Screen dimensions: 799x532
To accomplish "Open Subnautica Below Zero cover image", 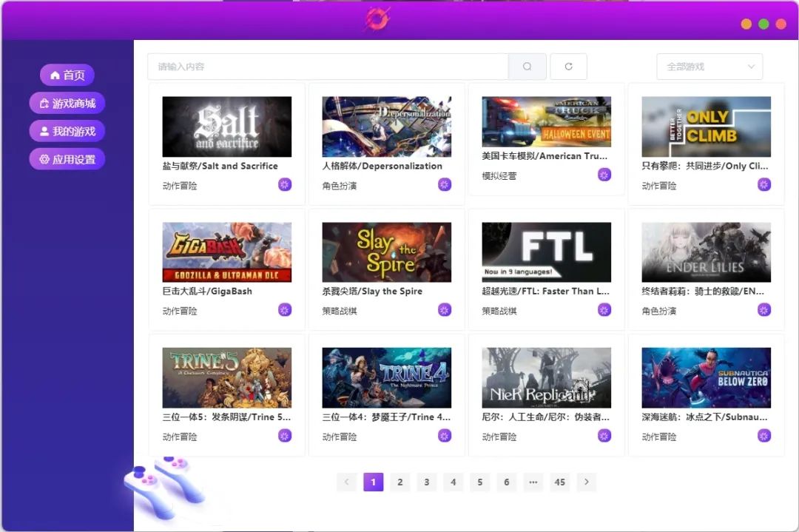I will (707, 378).
